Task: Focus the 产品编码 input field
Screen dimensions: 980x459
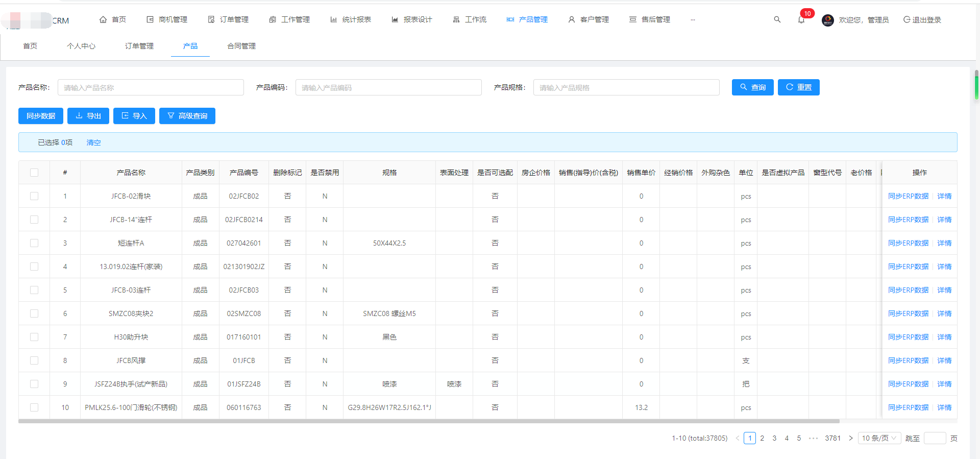Action: tap(388, 87)
